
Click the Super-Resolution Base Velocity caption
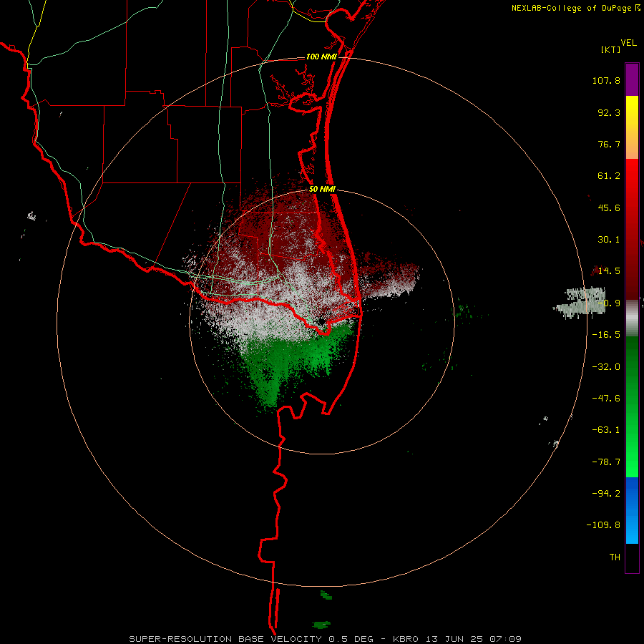326,639
